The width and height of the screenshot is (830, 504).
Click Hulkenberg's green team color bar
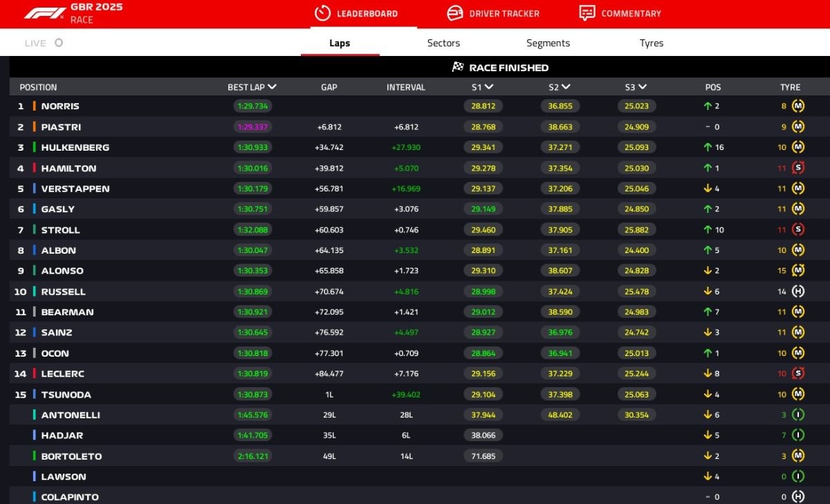(x=34, y=147)
